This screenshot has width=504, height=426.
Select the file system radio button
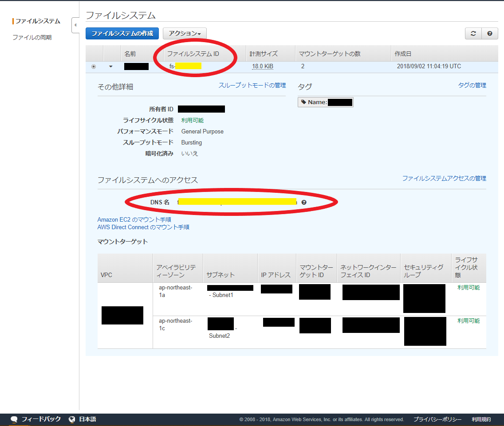(x=93, y=66)
